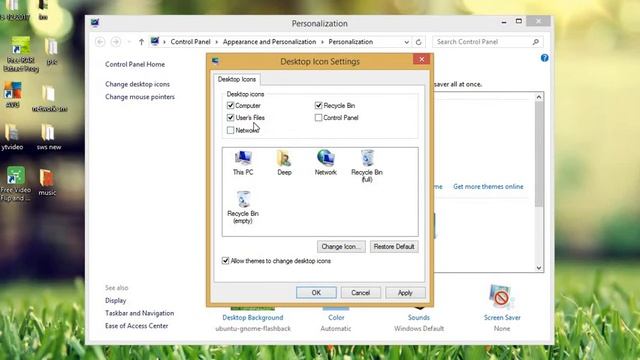The height and width of the screenshot is (360, 640).
Task: Open the sws new desktop folder
Action: 49,137
